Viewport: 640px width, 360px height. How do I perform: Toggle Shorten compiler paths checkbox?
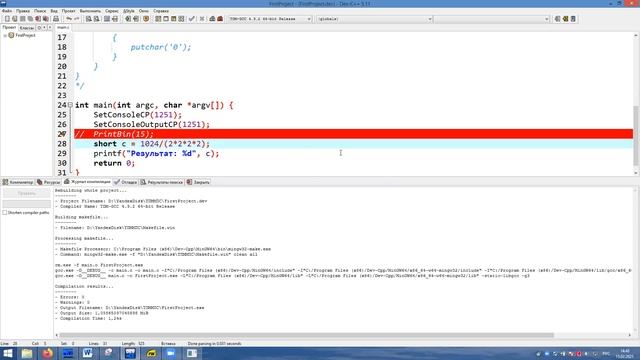pyautogui.click(x=5, y=213)
